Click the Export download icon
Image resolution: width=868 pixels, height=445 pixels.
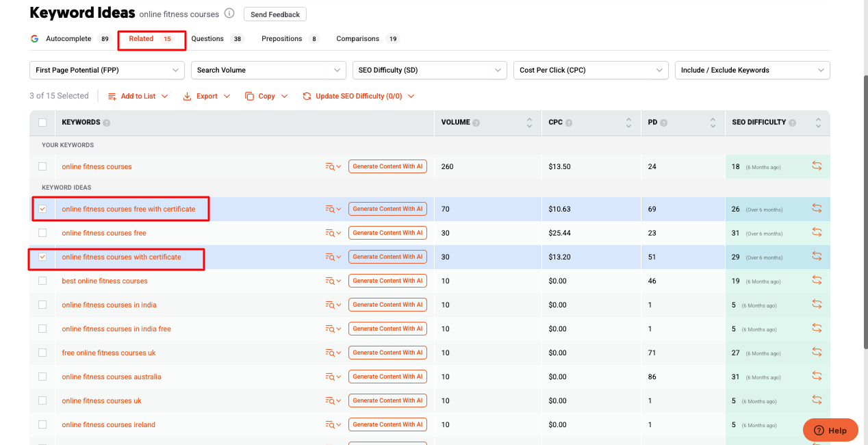pos(188,97)
